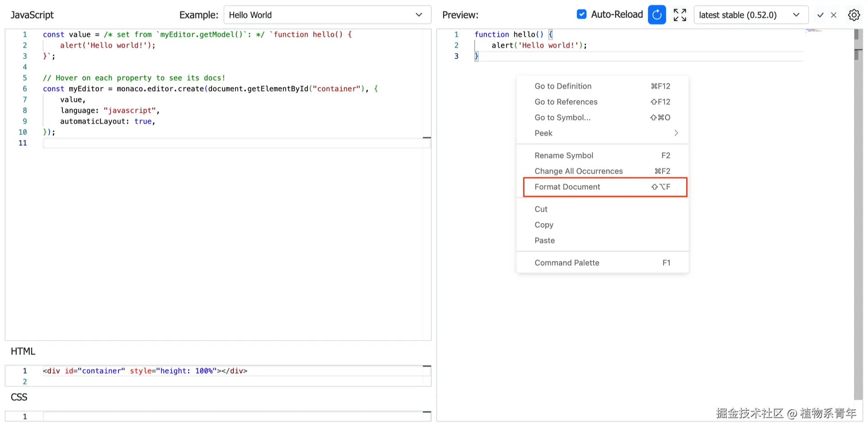Open the latest stable version dropdown
The width and height of the screenshot is (868, 431).
pos(750,15)
